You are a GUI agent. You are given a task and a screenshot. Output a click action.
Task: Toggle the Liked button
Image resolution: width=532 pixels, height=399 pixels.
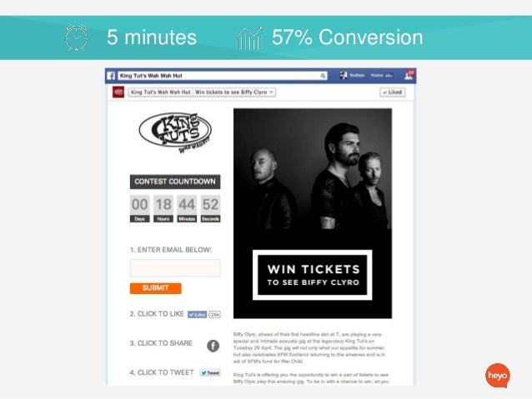[393, 92]
